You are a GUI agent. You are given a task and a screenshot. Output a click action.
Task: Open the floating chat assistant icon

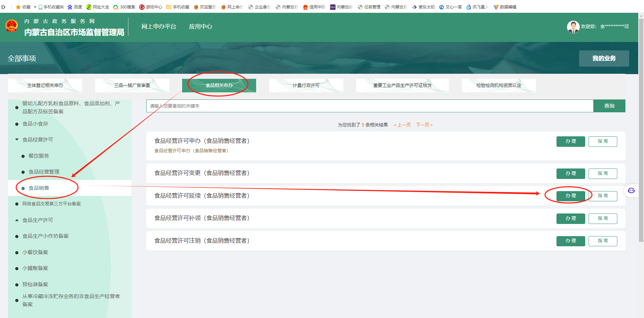click(631, 190)
